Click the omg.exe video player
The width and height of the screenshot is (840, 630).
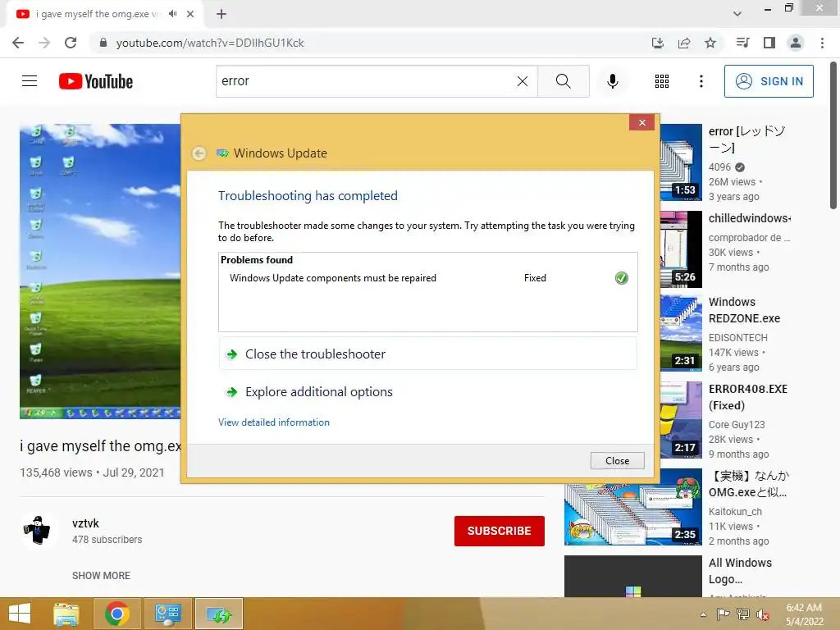click(x=100, y=271)
